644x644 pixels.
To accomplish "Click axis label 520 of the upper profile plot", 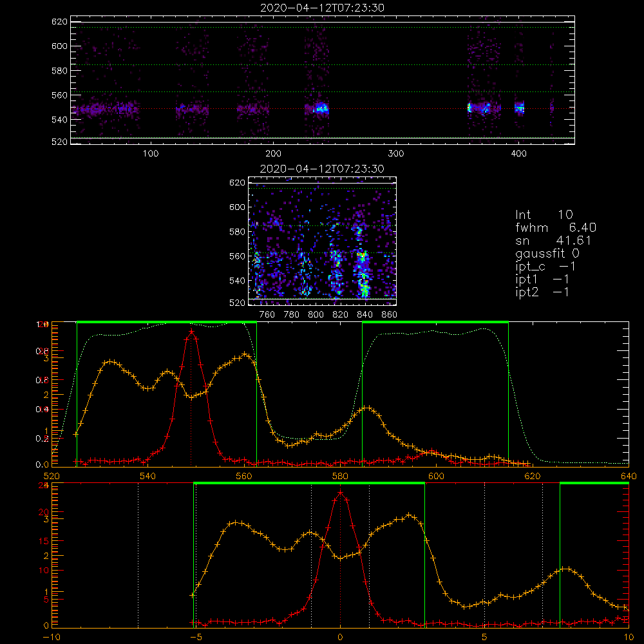I will pos(52,476).
